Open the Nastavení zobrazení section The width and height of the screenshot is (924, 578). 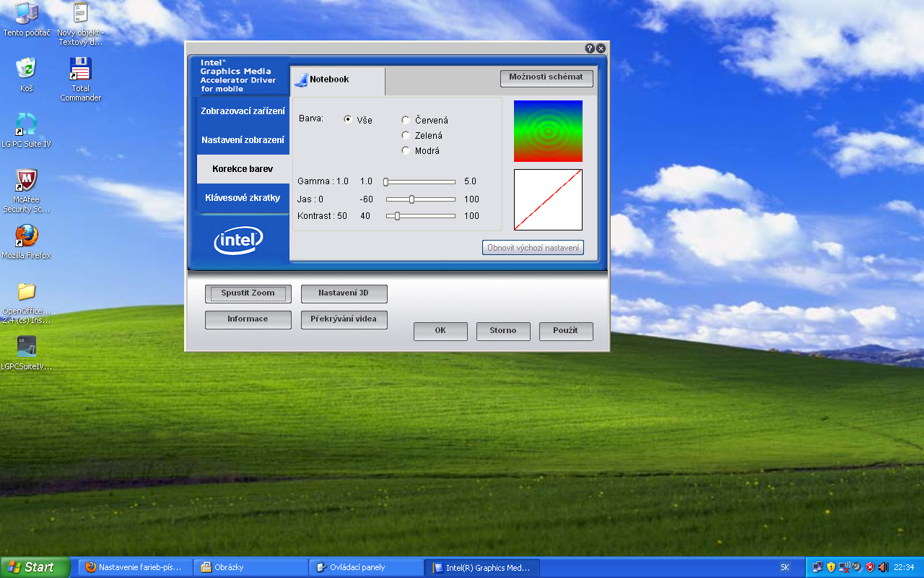point(243,139)
